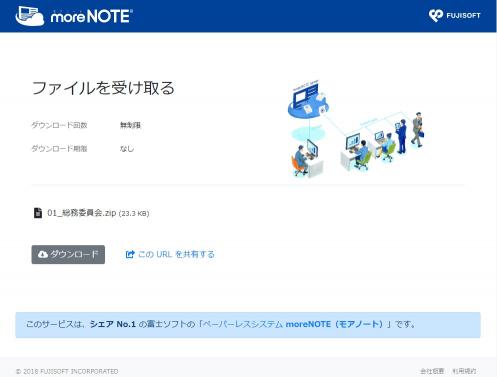
Task: Click the 無制限 download count value
Action: click(x=130, y=125)
